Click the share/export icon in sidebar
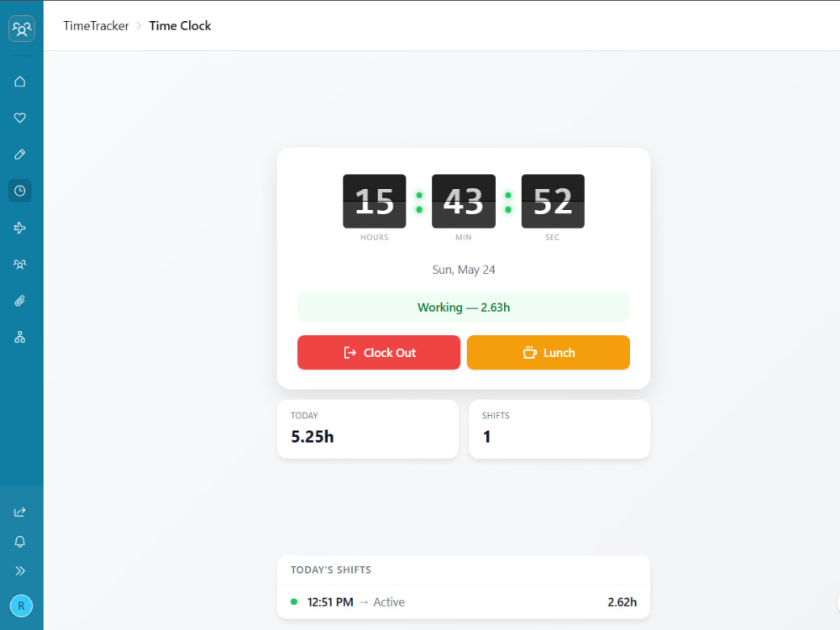Screen dimensions: 840x630 click(x=20, y=512)
